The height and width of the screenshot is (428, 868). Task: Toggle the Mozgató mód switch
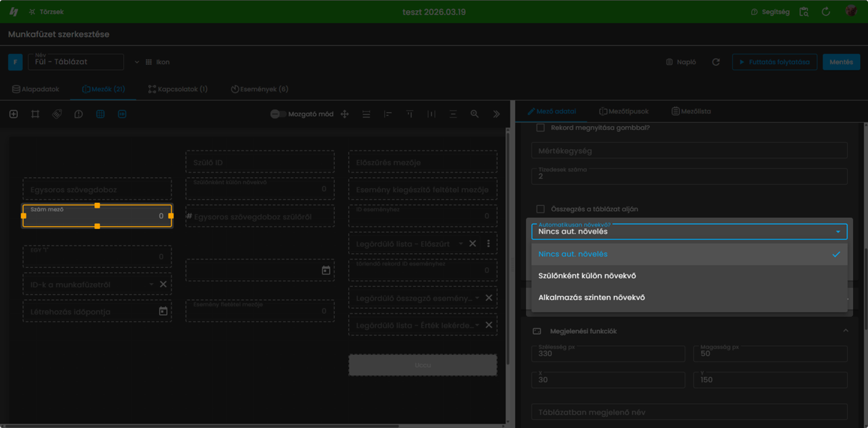pos(278,114)
